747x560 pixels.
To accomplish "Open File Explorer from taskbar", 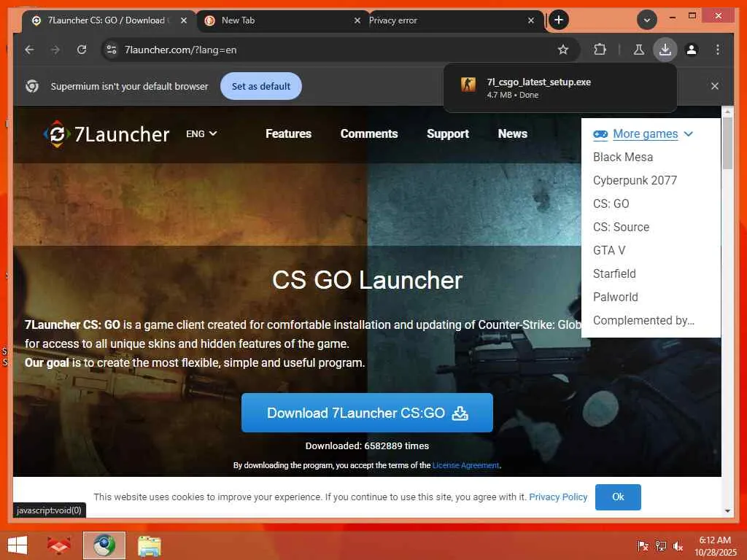I will coord(149,545).
